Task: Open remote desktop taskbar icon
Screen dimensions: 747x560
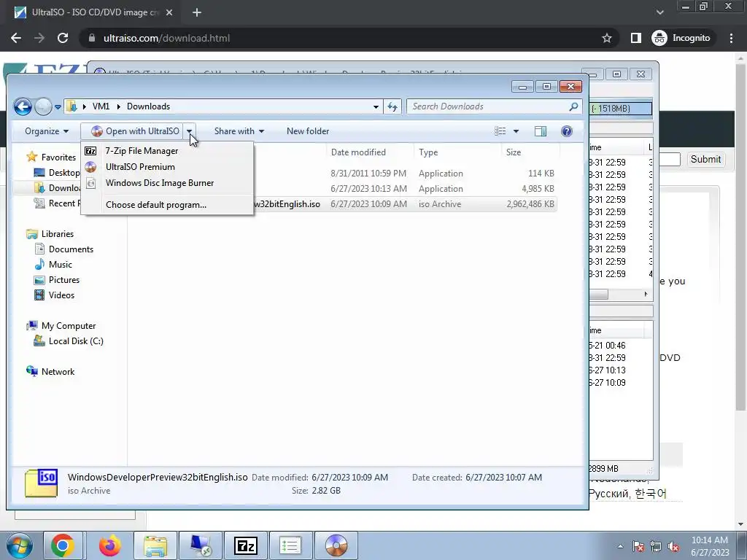Action: click(x=201, y=545)
